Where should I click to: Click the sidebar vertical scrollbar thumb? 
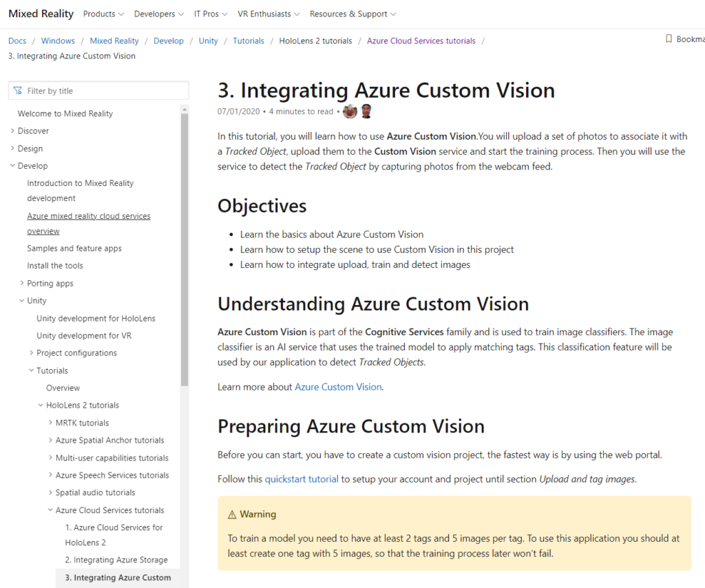[185, 249]
